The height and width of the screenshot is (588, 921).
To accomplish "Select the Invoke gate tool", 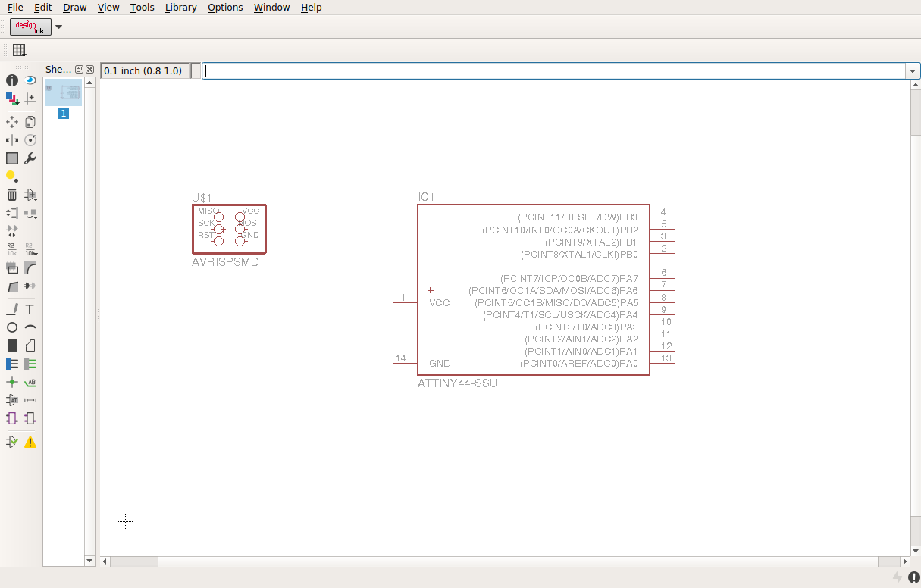I will 30,286.
